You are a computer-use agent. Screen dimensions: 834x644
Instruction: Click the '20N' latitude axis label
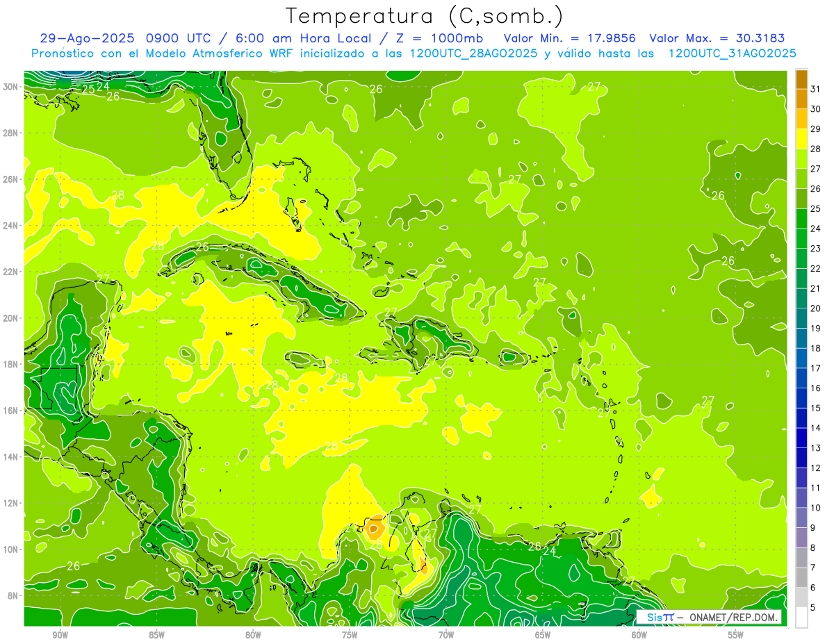(10, 317)
